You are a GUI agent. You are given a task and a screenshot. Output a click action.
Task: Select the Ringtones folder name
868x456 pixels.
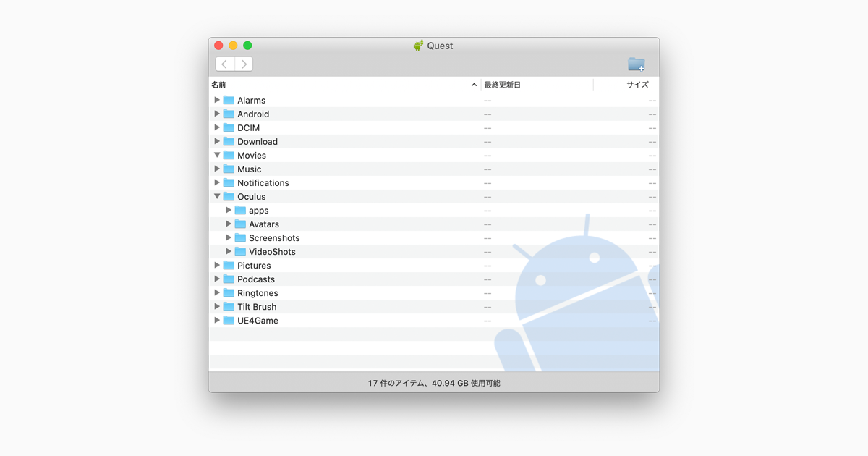pyautogui.click(x=258, y=293)
